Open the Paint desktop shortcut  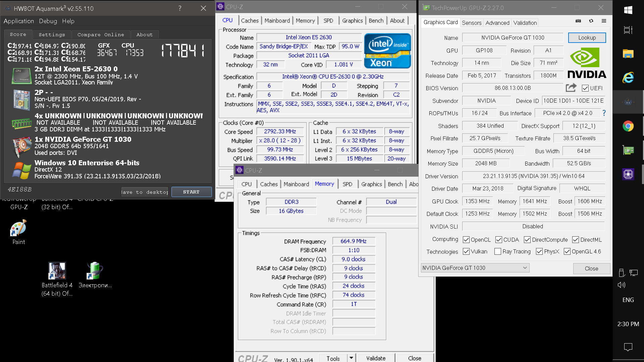(x=19, y=233)
